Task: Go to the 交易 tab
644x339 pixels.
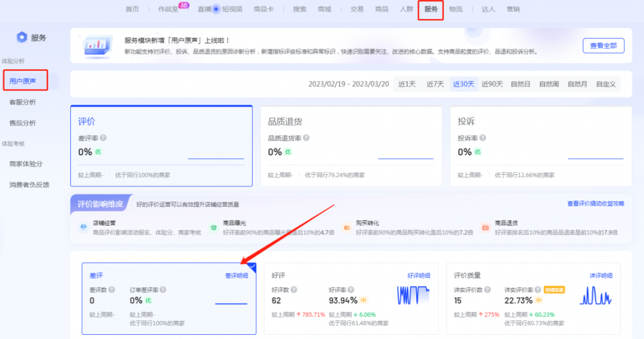Action: [x=357, y=9]
